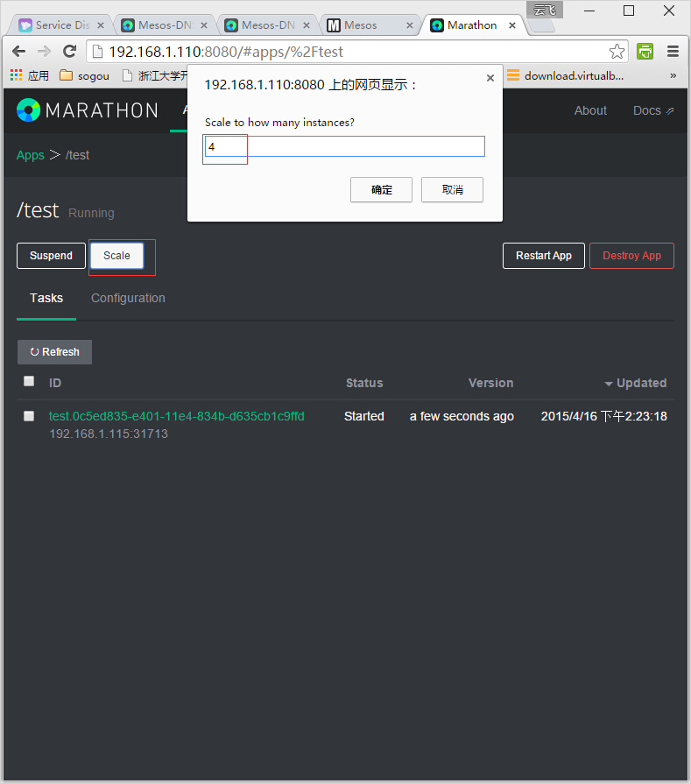691x784 pixels.
Task: Open task test.0c5ed835-e401-11e4 link
Action: click(x=177, y=416)
